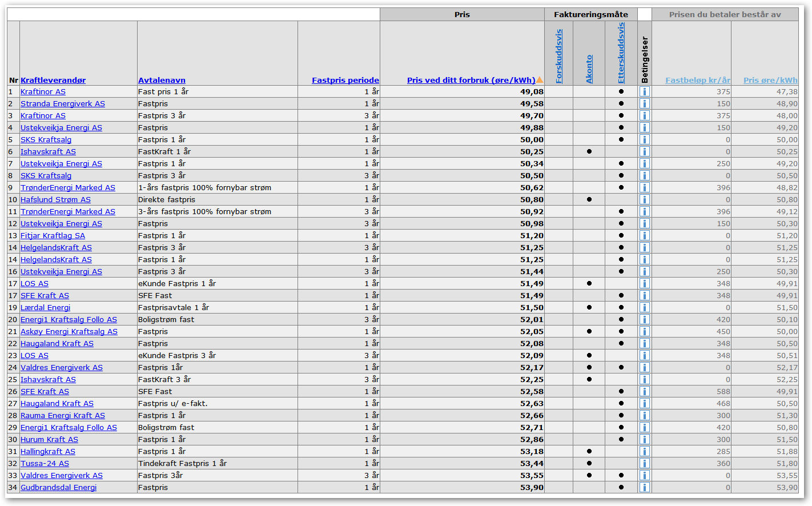Open the info icon for Rauma Energi Kraft AS
The width and height of the screenshot is (812, 506).
pyautogui.click(x=644, y=415)
